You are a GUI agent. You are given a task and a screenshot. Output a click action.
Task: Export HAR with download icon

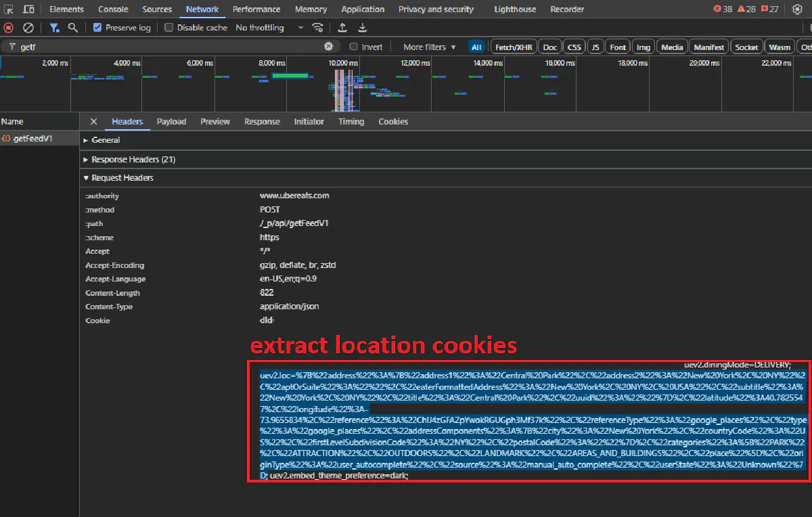tap(363, 28)
